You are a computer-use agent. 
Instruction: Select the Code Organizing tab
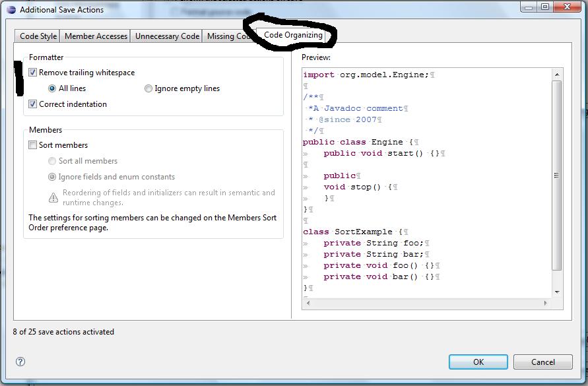(293, 35)
